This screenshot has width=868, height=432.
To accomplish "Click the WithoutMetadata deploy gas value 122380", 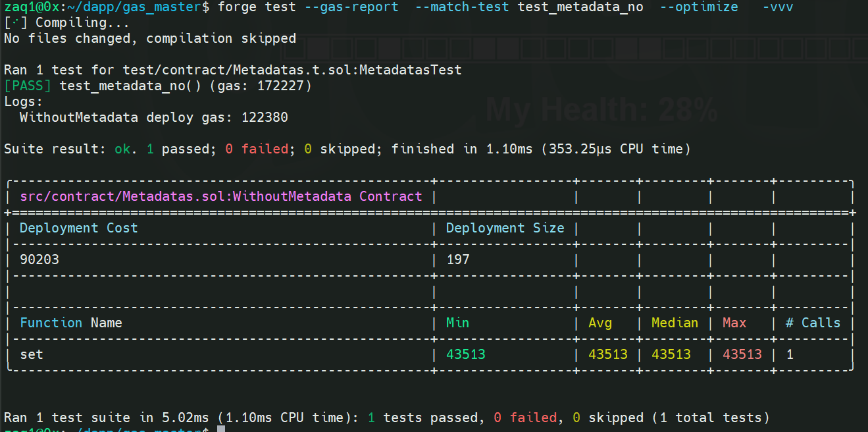I will (x=265, y=117).
